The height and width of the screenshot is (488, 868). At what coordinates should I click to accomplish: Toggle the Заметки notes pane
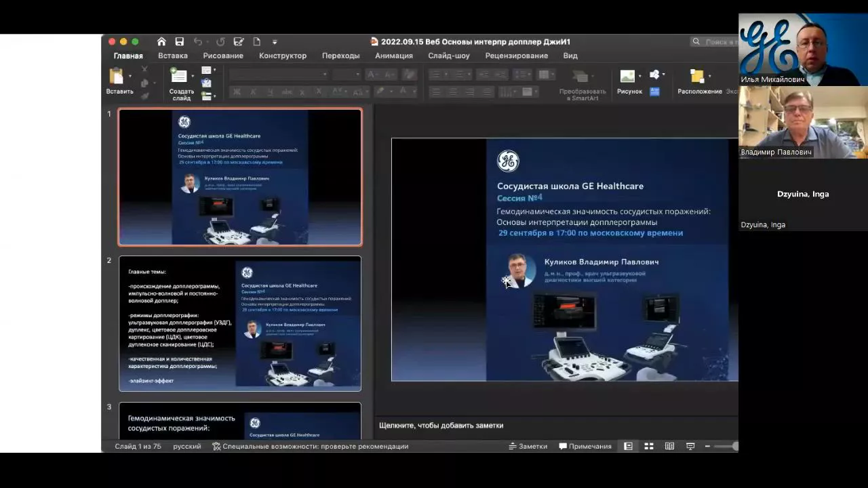pos(528,446)
